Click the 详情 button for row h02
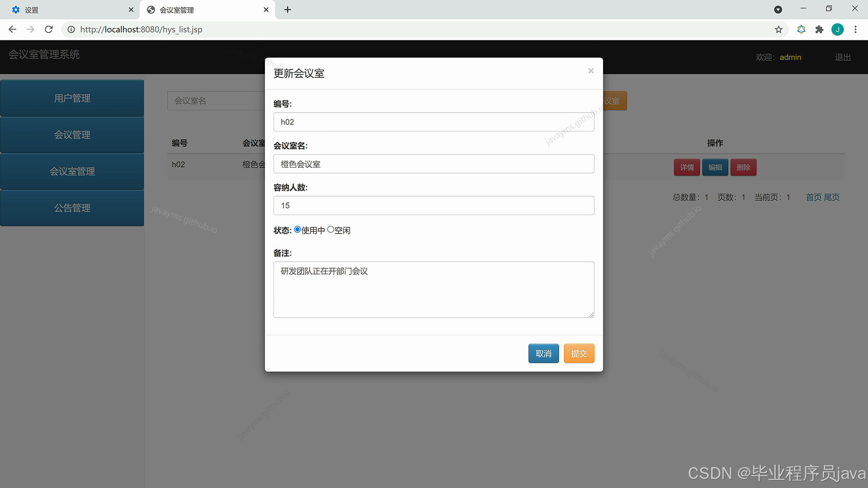Image resolution: width=868 pixels, height=488 pixels. (x=687, y=167)
